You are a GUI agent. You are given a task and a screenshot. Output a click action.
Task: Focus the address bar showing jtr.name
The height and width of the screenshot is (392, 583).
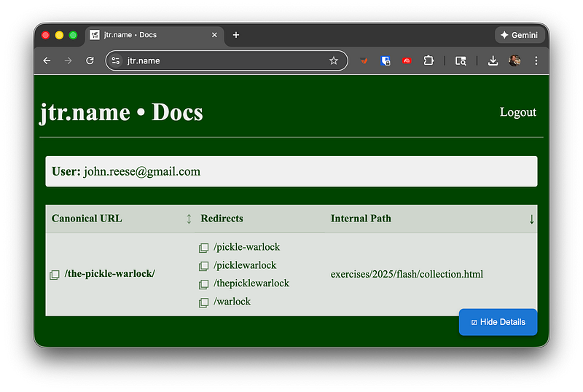pyautogui.click(x=219, y=61)
